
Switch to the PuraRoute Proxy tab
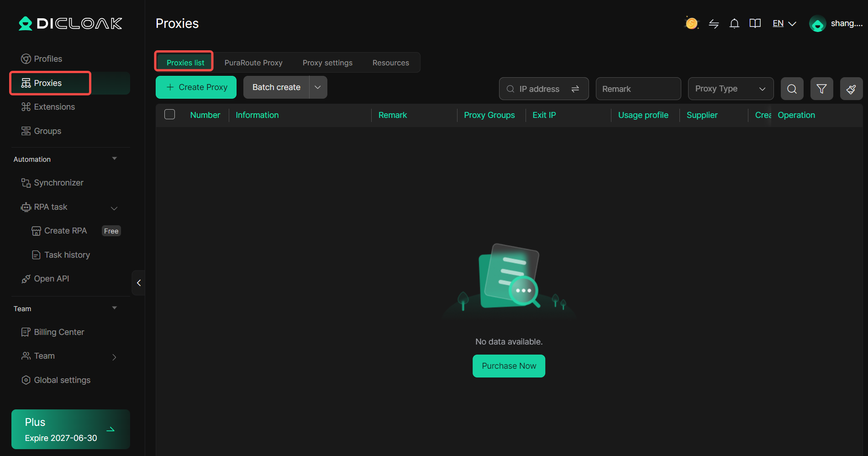point(253,63)
